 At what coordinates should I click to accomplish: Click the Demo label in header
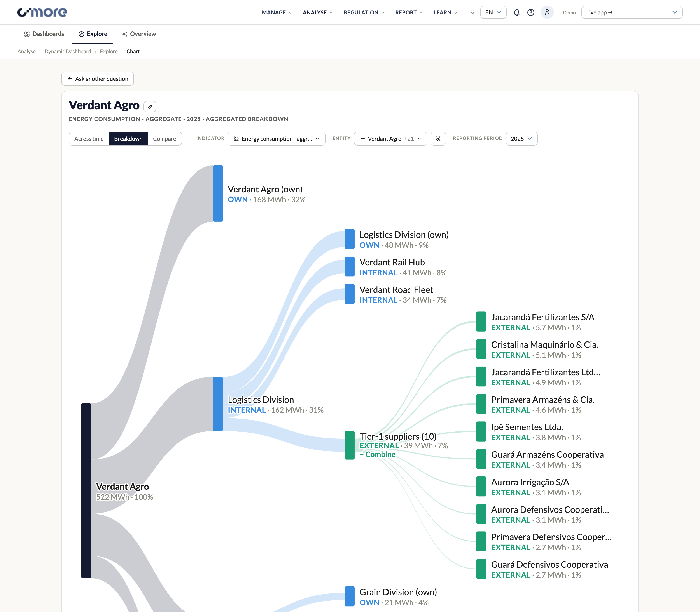click(x=569, y=13)
